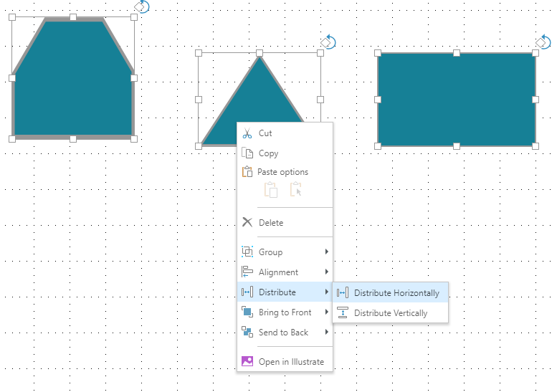Select Open in Illustrate
The image size is (557, 392).
(x=290, y=362)
